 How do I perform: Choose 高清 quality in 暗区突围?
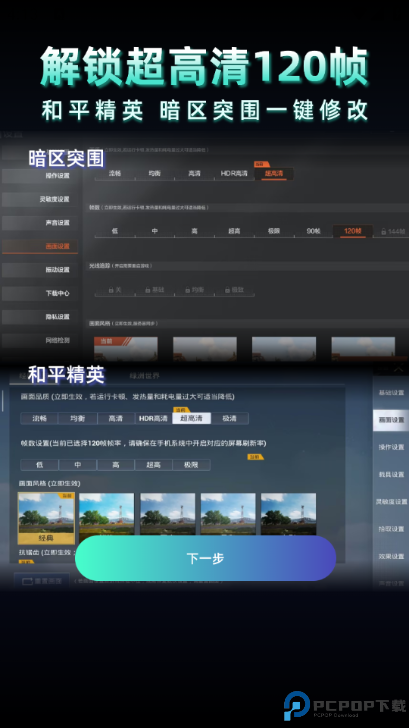coord(195,174)
